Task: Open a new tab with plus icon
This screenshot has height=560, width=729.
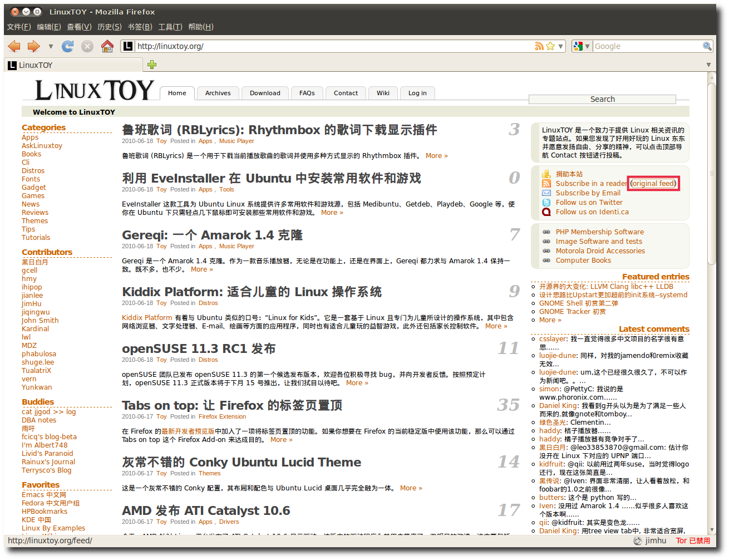Action: [152, 65]
